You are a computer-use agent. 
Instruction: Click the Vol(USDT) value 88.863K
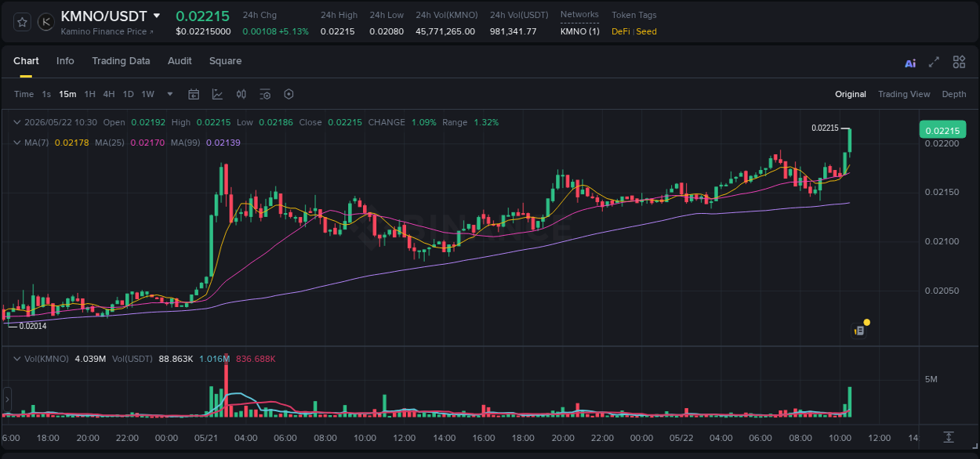point(176,359)
